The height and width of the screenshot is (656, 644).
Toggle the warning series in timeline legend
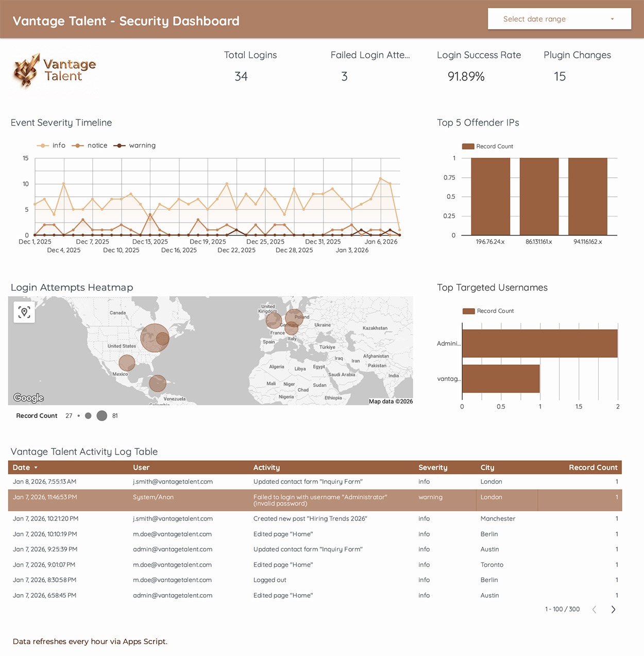click(134, 146)
